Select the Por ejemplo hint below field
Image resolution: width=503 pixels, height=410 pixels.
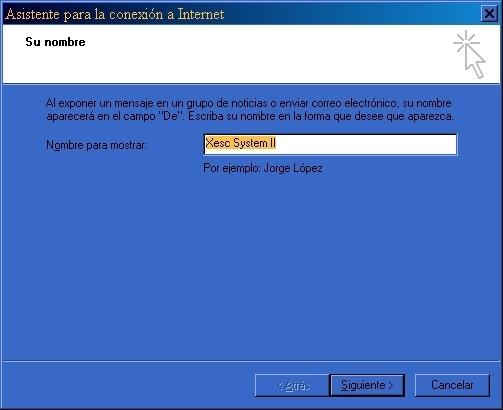(263, 168)
